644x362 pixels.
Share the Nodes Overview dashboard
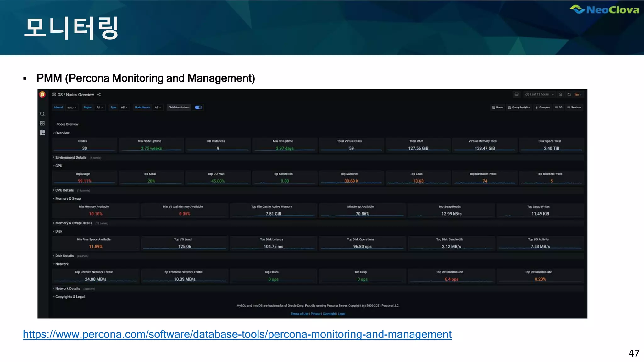[99, 95]
